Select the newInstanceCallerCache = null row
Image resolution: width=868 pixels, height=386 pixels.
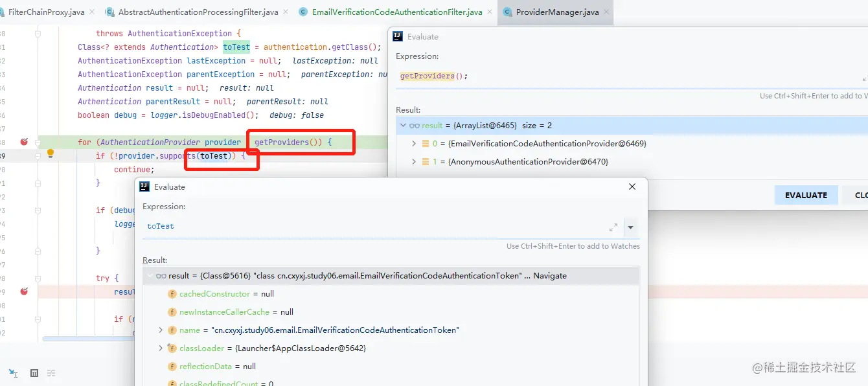pos(391,312)
